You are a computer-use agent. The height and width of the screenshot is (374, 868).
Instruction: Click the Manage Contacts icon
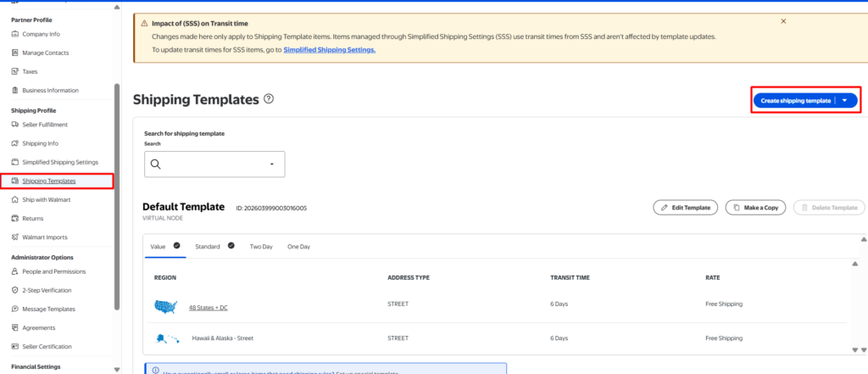pyautogui.click(x=15, y=53)
